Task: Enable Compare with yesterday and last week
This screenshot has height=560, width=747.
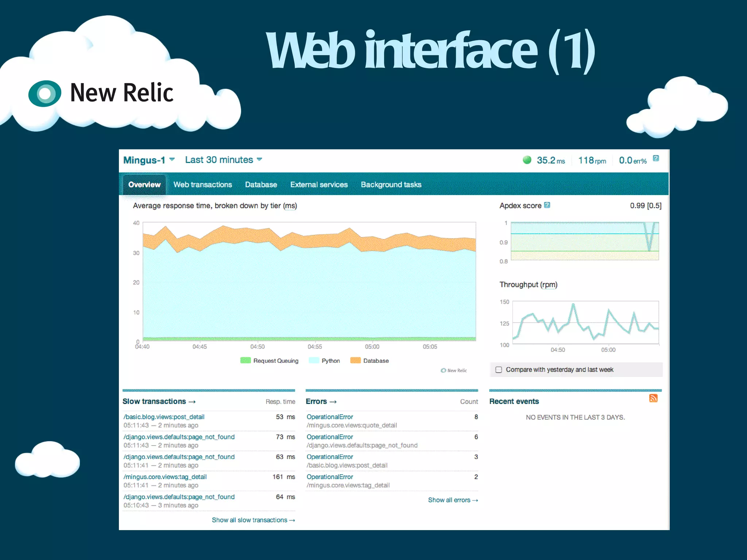Action: (499, 370)
